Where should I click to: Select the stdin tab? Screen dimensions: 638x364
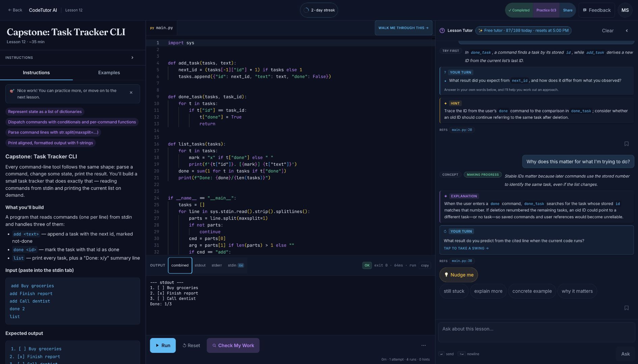(x=236, y=265)
